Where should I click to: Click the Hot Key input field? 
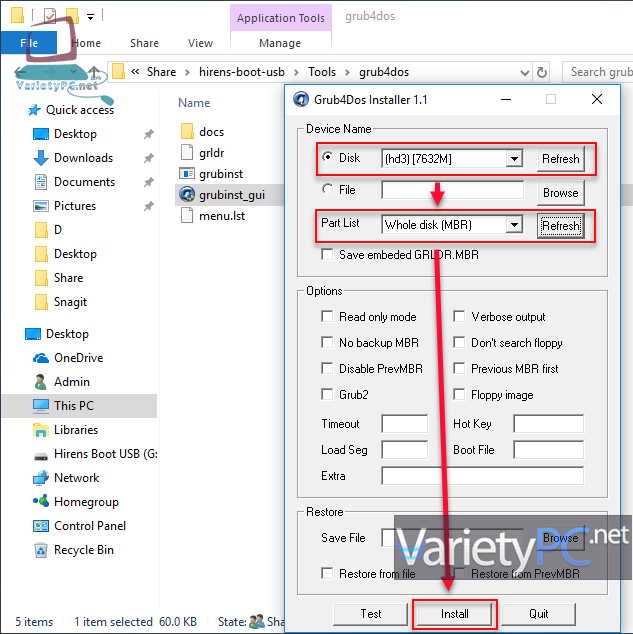tap(549, 424)
